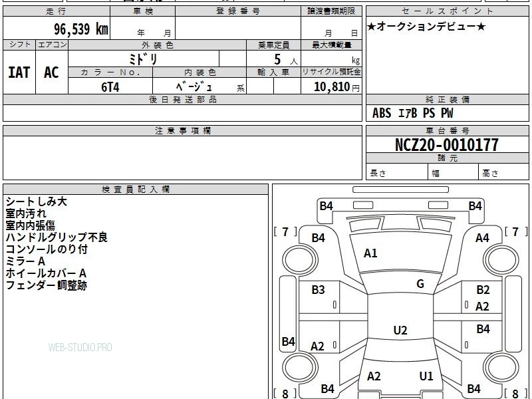Click the 注意事項欄 section header
532x399 pixels.
pyautogui.click(x=182, y=130)
